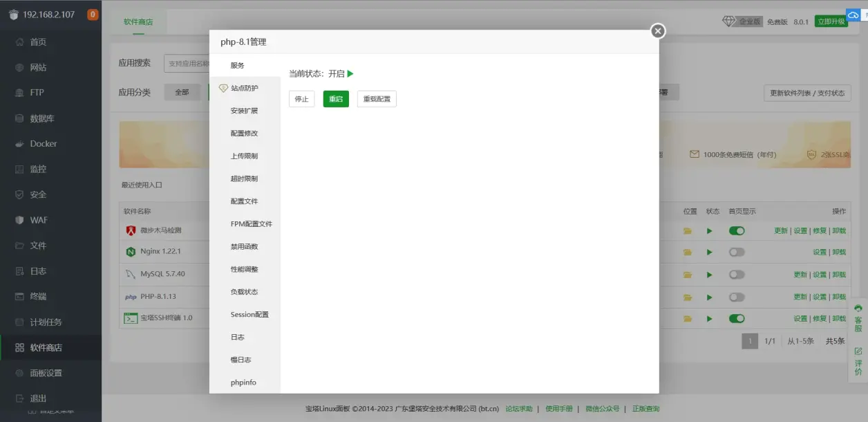The width and height of the screenshot is (868, 422).
Task: Open the 使用手册 footer link
Action: click(x=559, y=409)
